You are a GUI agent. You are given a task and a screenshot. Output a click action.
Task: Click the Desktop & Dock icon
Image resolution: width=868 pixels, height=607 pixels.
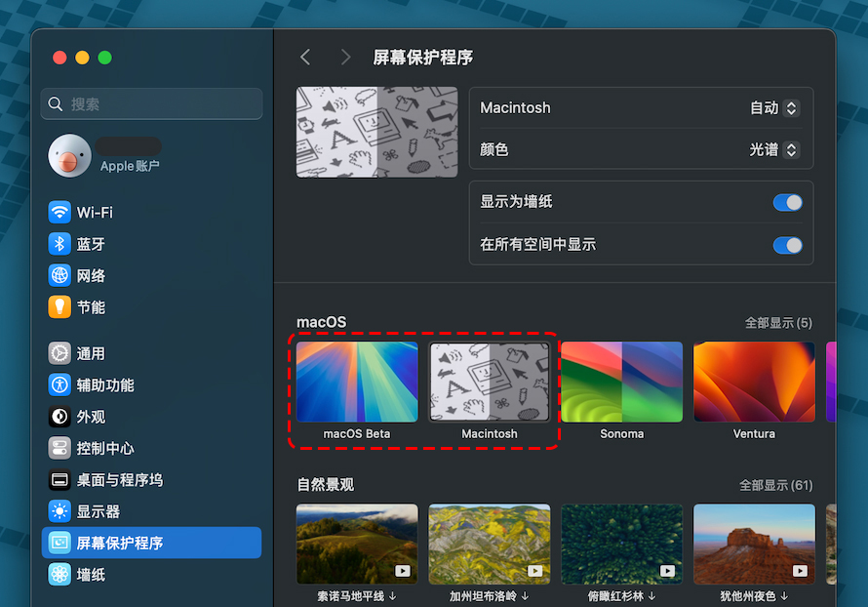click(x=59, y=479)
